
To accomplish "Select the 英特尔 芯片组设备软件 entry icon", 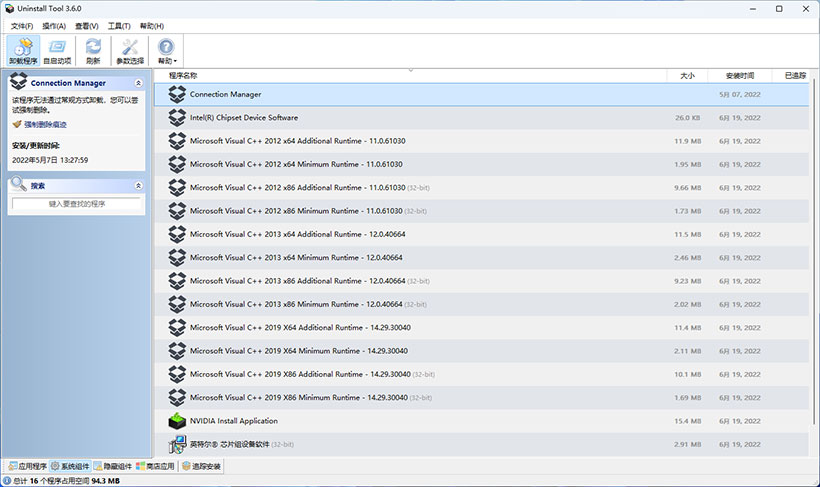I will click(177, 444).
